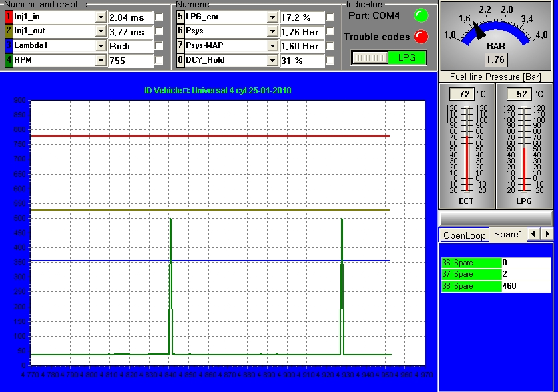Expand the Psys-MAP parameter dropdown
This screenshot has height=392, width=558.
(272, 46)
